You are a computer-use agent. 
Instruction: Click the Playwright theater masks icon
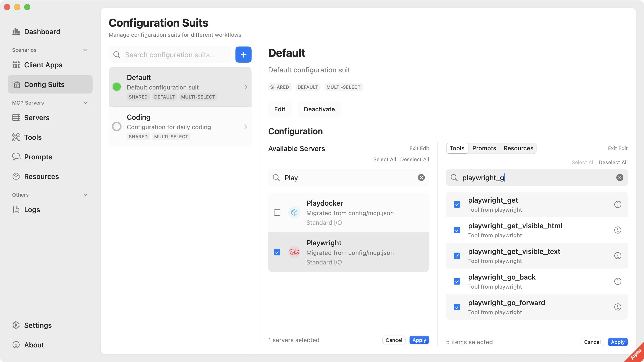pyautogui.click(x=294, y=252)
